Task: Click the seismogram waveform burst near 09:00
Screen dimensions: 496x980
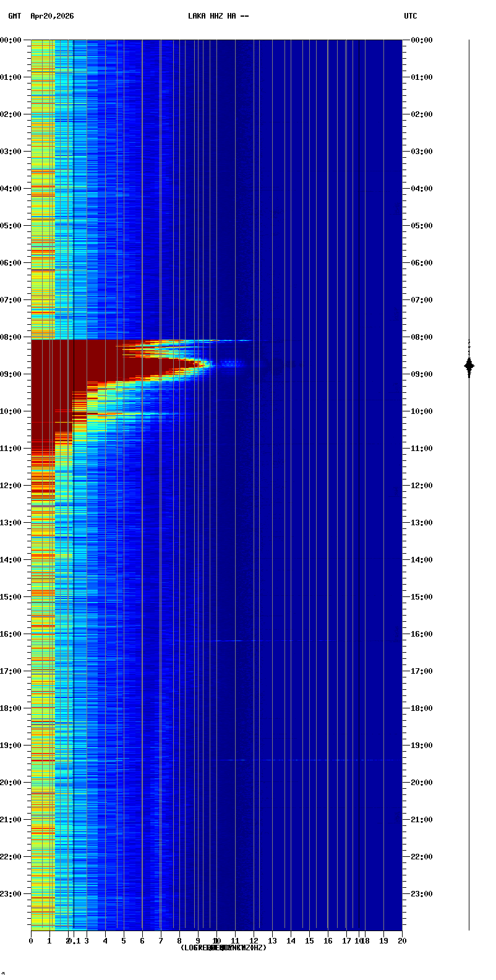Action: pyautogui.click(x=469, y=366)
